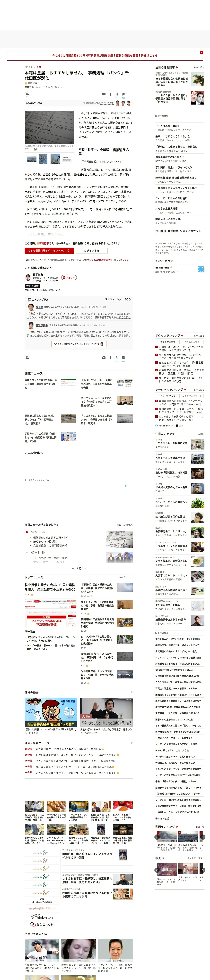Open the banner link for the 月額100円 offer
The image size is (210, 980).
105,56
